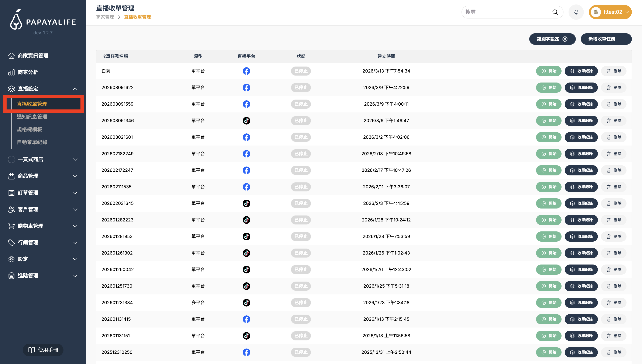Click into the 搜尋 search field
642x364 pixels.
[x=505, y=12]
